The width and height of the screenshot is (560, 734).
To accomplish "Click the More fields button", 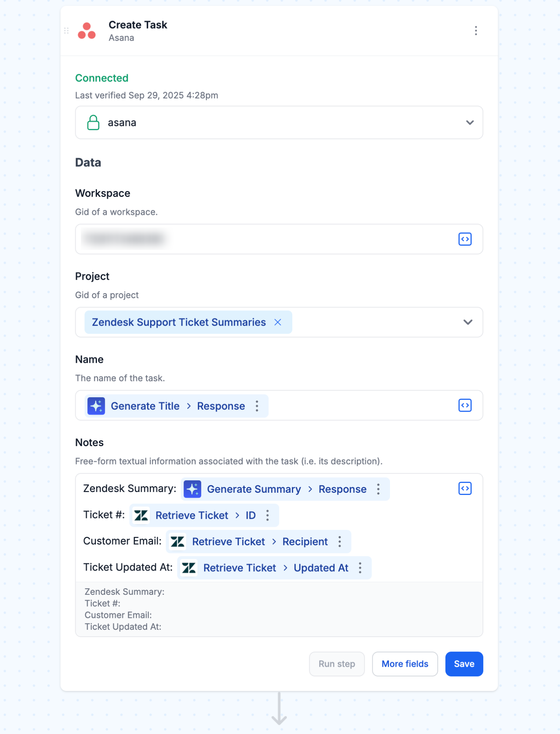I will coord(405,664).
